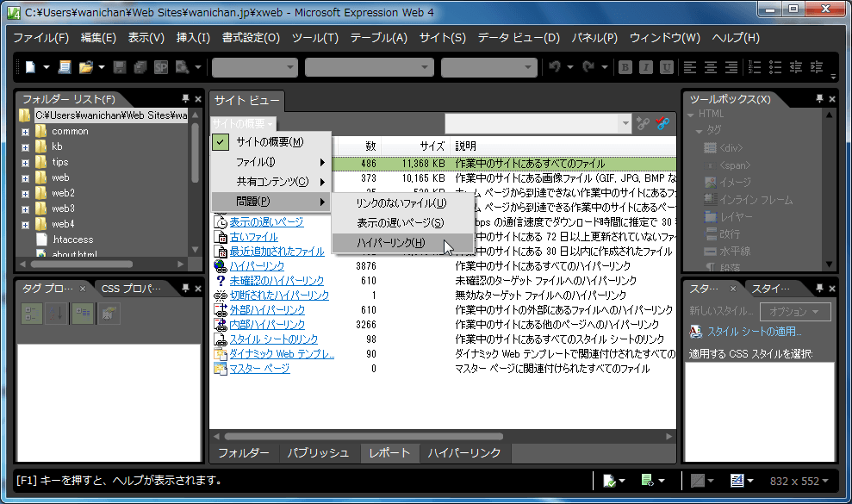
Task: Toggle Bold formatting button
Action: pos(625,67)
